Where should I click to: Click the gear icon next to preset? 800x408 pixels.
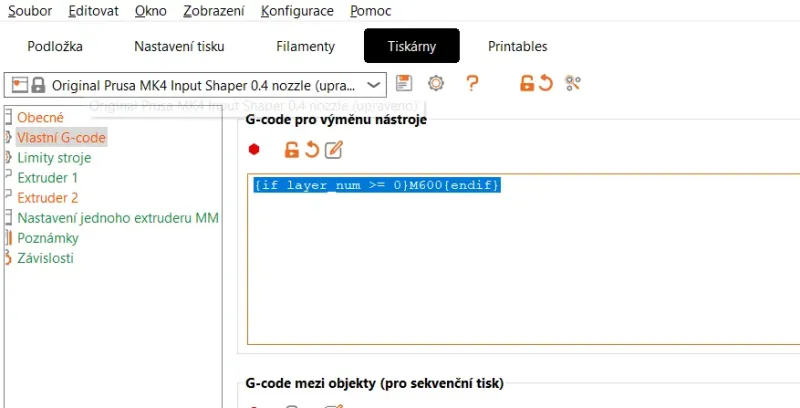click(436, 83)
